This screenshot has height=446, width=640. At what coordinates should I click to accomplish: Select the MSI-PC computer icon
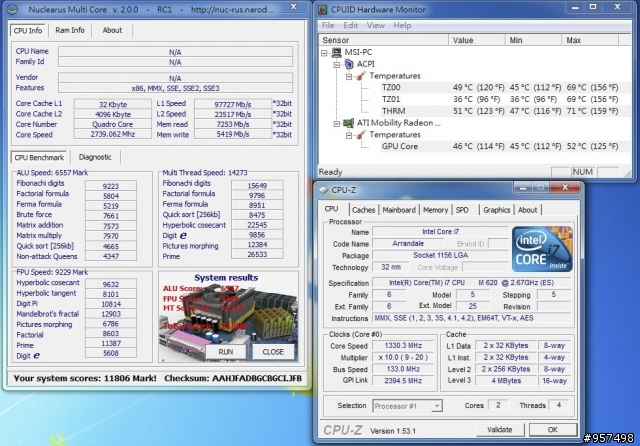coord(337,52)
